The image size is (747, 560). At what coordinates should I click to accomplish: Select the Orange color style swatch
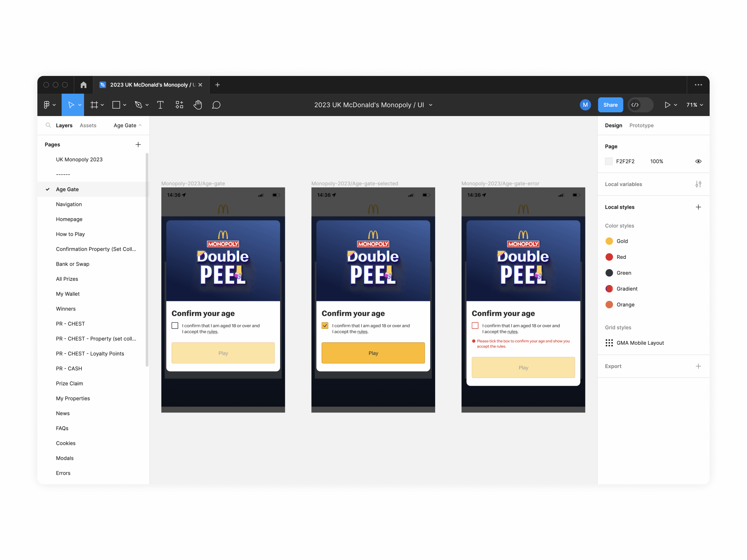pyautogui.click(x=609, y=305)
